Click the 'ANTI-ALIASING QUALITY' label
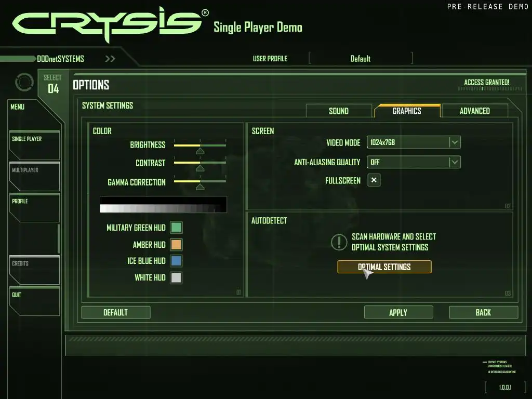 point(327,163)
